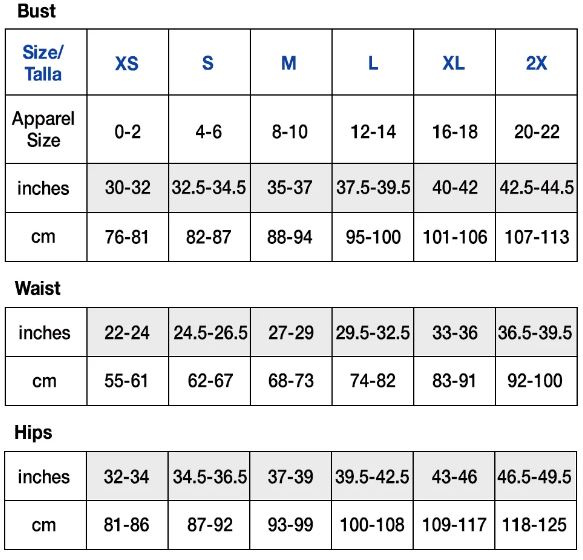Click hips cm 81-86 cell
This screenshot has width=583, height=560.
point(127,525)
